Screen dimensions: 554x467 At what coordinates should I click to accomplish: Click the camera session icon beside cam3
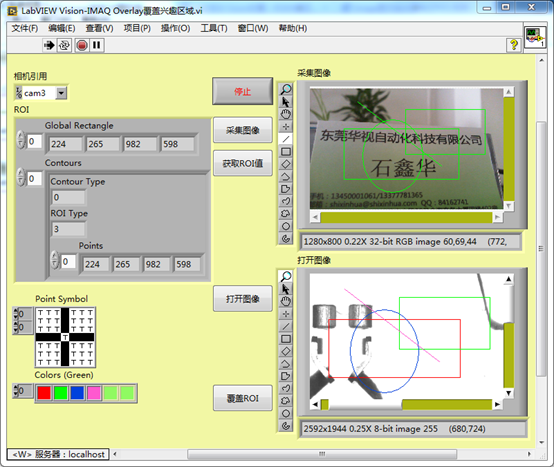tap(19, 93)
